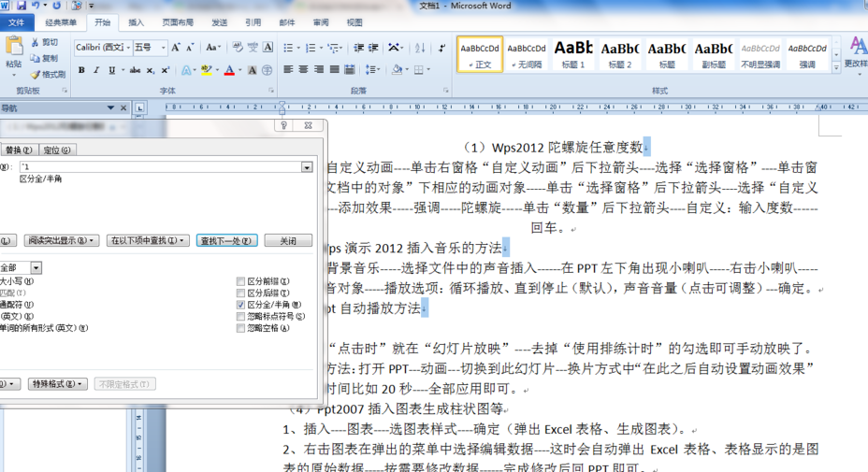Open the font size dropdown (五号)
The height and width of the screenshot is (472, 868).
(163, 48)
